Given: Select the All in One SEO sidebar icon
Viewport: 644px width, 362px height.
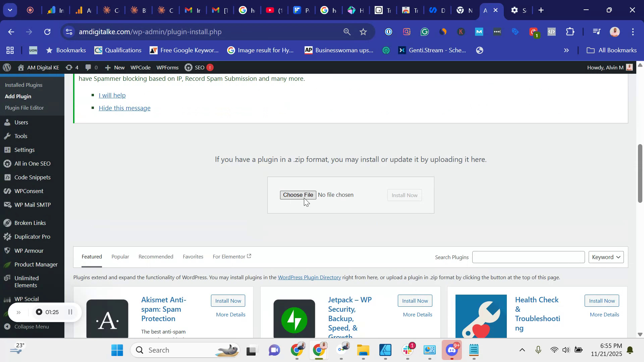Looking at the screenshot, I should (x=7, y=164).
